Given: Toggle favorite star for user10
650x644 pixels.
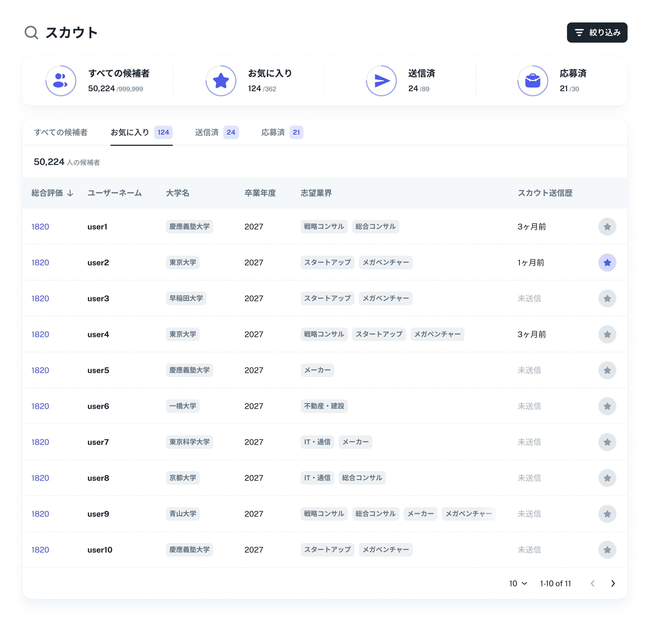Looking at the screenshot, I should point(607,549).
